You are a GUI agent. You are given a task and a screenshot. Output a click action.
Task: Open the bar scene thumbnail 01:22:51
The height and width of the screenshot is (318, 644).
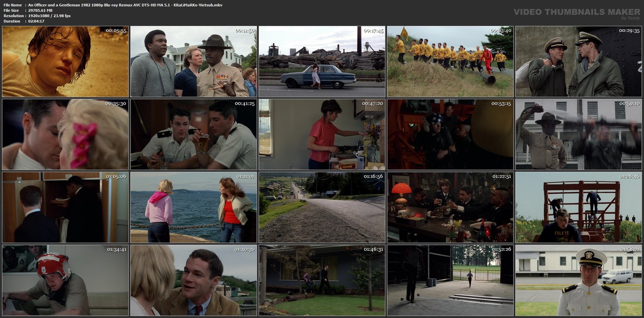[x=450, y=207]
